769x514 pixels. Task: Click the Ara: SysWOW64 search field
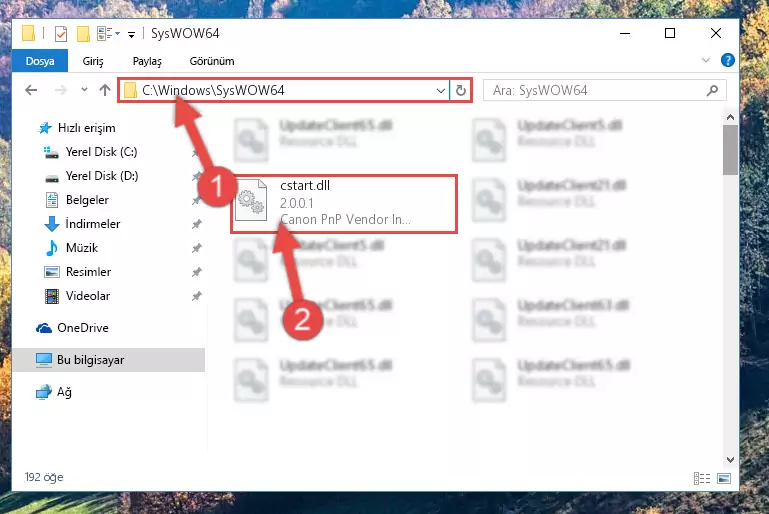[604, 90]
